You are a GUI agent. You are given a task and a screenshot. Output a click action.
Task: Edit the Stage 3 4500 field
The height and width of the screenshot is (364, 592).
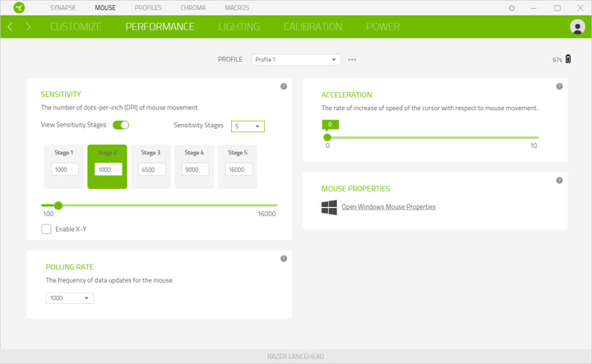coord(152,169)
